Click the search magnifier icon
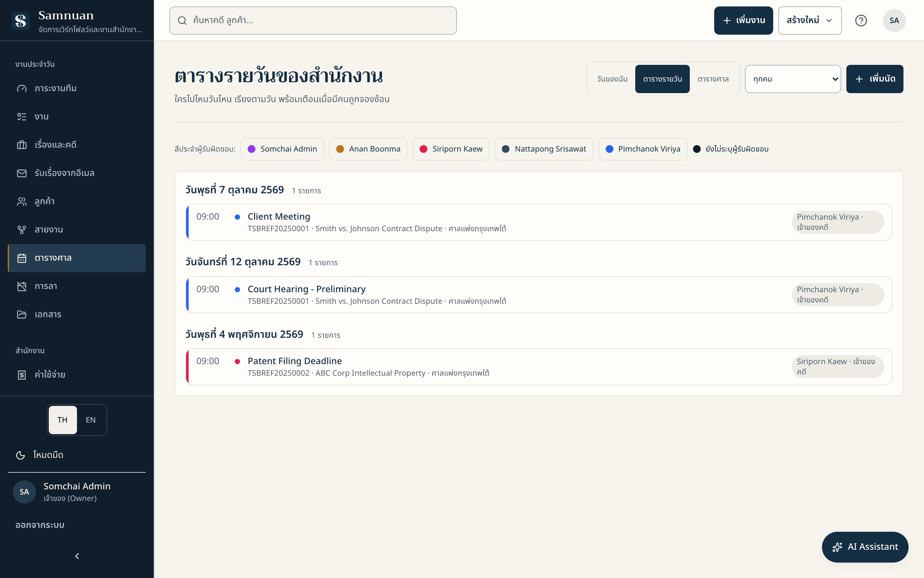 182,21
